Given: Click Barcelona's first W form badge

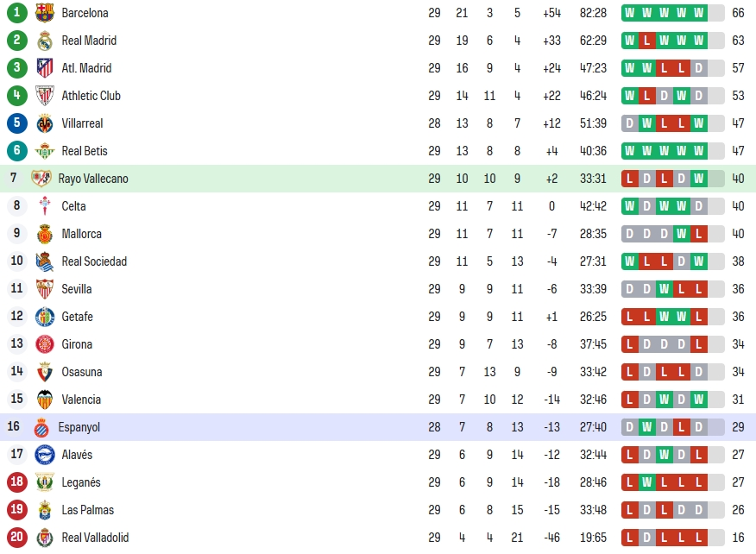Looking at the screenshot, I should 630,13.
